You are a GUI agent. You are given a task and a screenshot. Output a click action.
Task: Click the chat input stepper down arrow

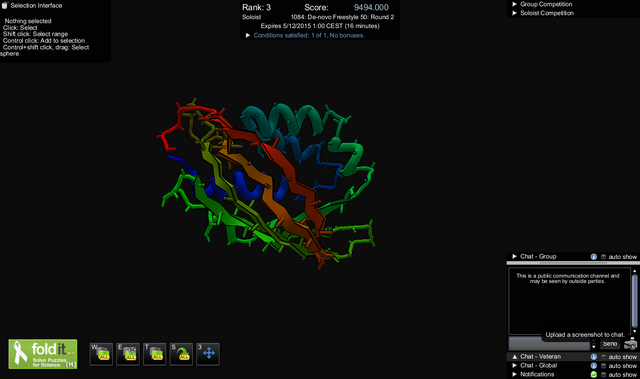[x=593, y=347]
